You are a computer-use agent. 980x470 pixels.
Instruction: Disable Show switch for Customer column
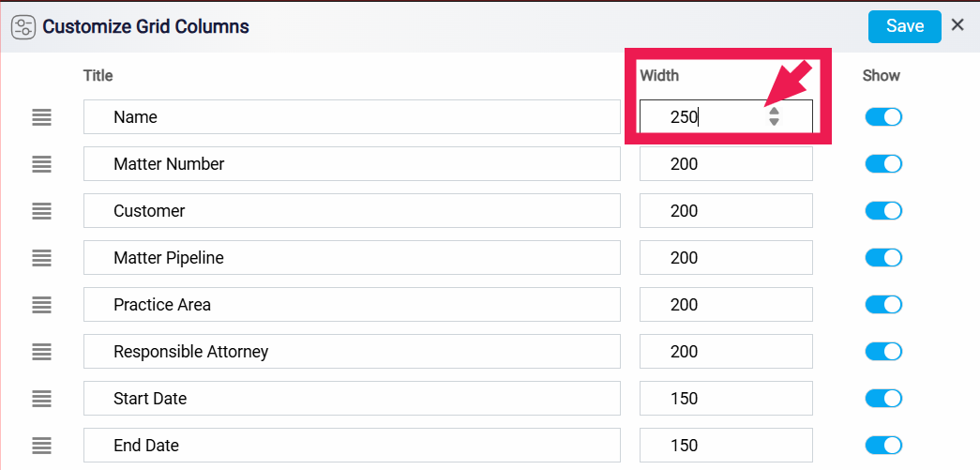click(x=883, y=211)
